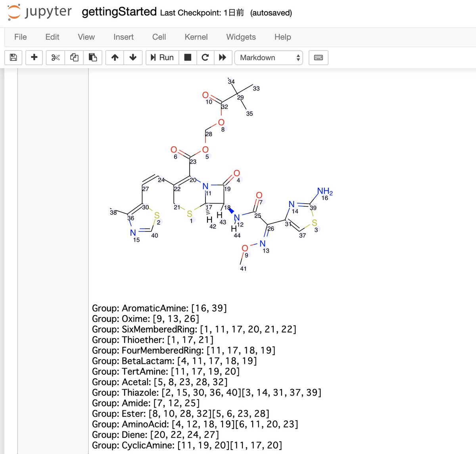Copy the selected cell with copy icon
The image size is (476, 454).
[74, 58]
